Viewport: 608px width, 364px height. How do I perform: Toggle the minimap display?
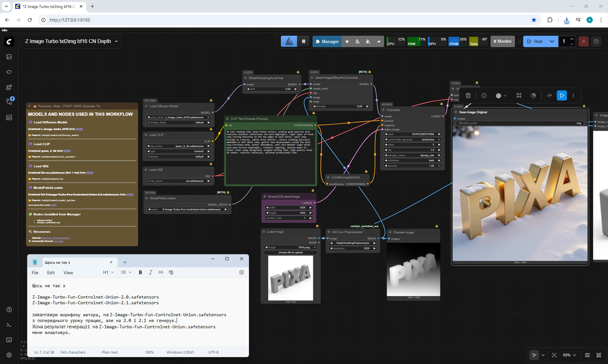coord(587,355)
